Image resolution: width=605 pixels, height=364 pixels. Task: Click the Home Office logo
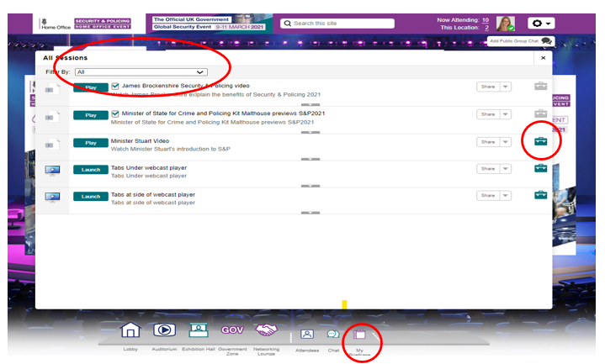[56, 24]
